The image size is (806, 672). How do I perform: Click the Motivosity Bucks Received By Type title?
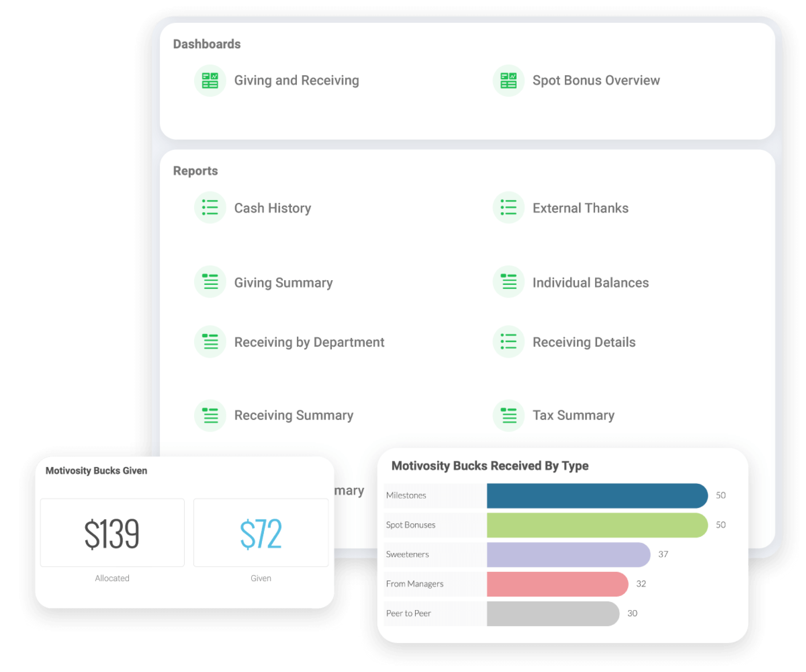[490, 466]
